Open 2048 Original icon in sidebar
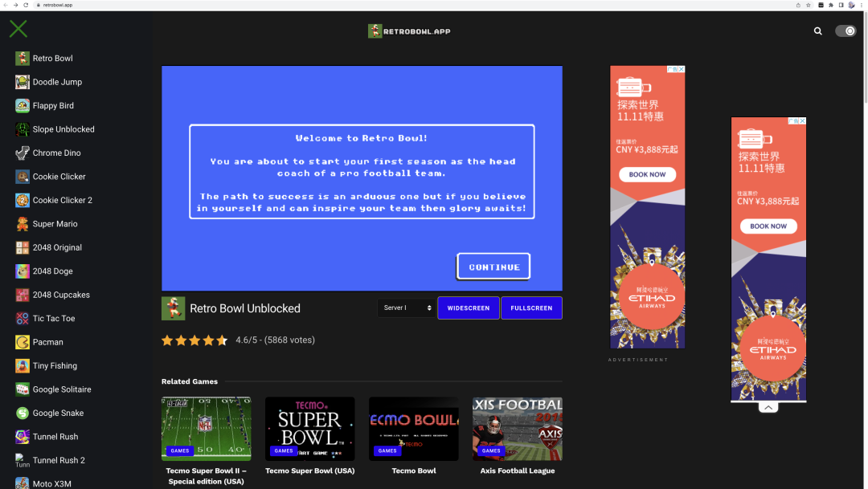868x489 pixels. (x=23, y=247)
